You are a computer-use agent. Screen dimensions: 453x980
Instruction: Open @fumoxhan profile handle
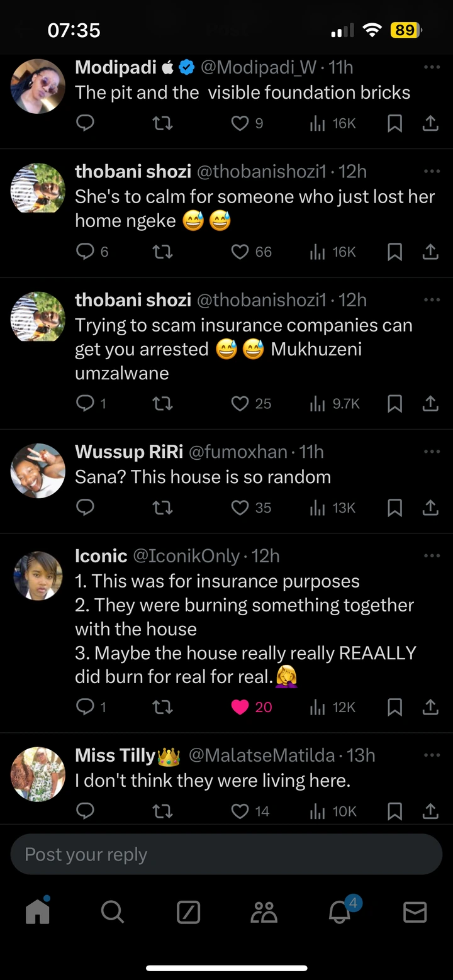point(239,452)
